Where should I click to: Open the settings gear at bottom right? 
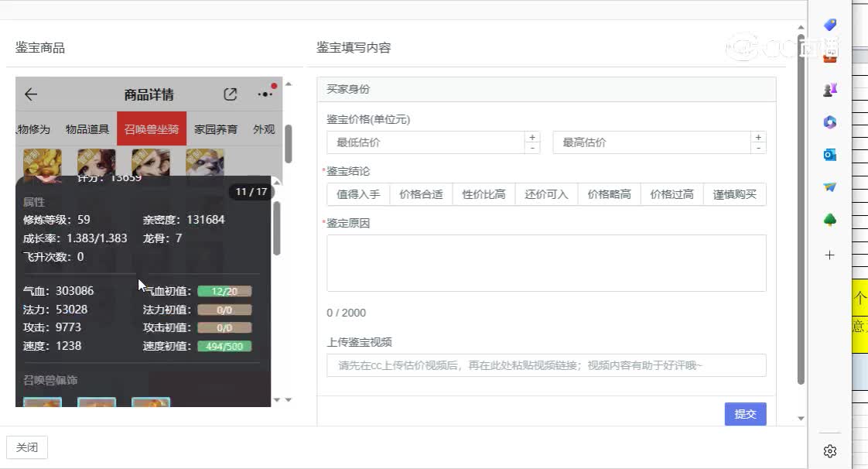830,450
